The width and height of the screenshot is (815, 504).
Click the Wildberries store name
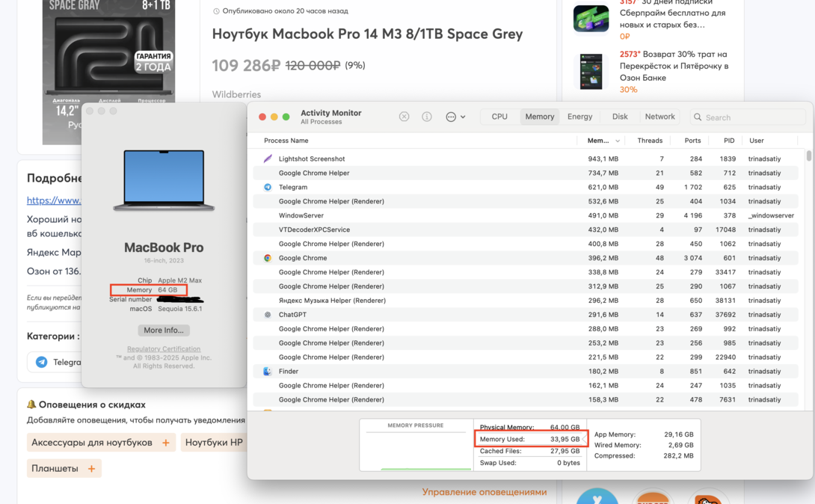(236, 94)
